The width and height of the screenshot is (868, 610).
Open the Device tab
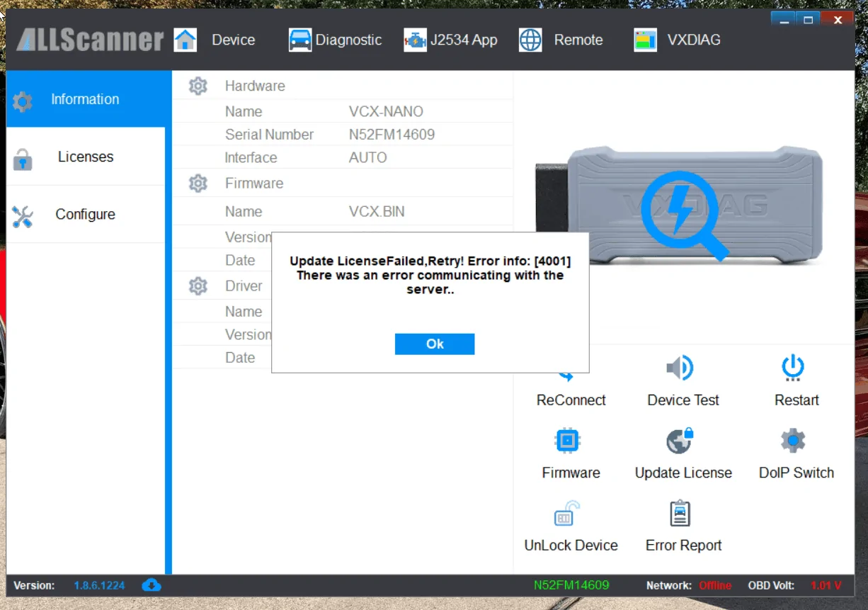(x=216, y=40)
